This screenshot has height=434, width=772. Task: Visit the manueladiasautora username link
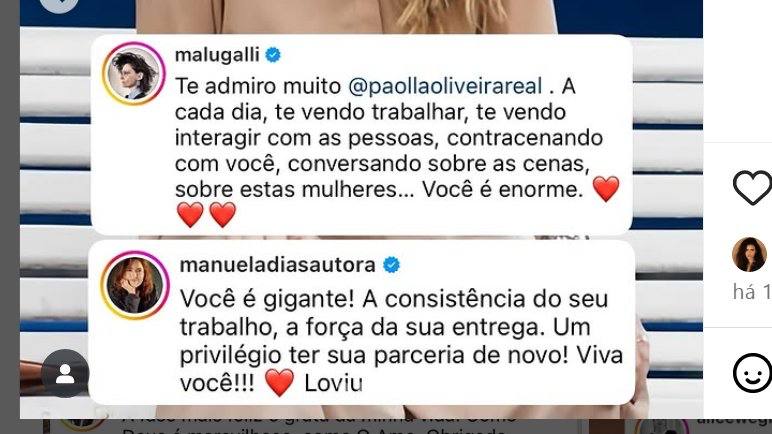(278, 265)
